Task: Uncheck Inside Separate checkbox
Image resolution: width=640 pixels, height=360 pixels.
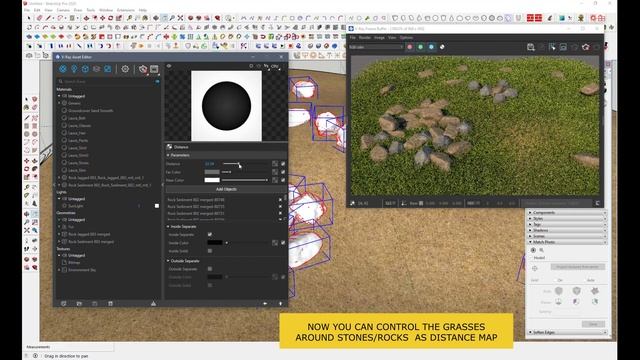Action: 210,235
